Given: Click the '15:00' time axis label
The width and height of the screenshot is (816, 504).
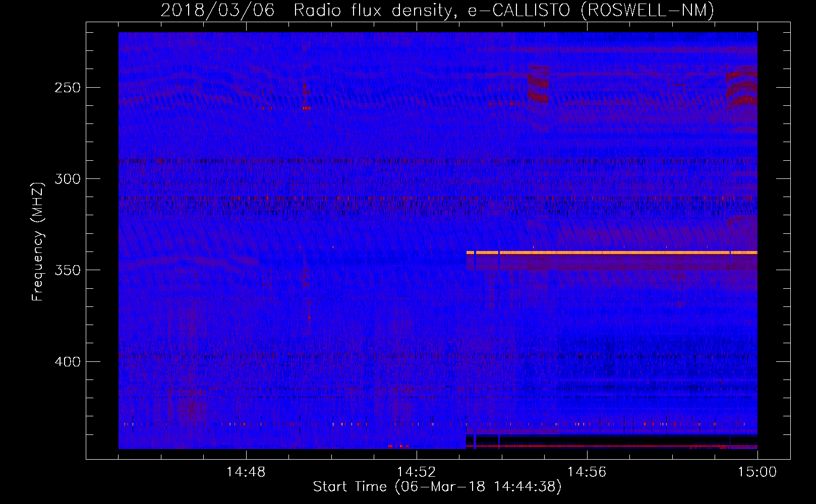Looking at the screenshot, I should 757,472.
